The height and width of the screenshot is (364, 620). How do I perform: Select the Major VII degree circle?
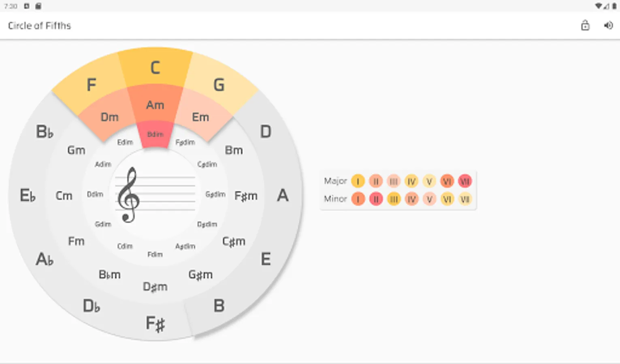465,181
